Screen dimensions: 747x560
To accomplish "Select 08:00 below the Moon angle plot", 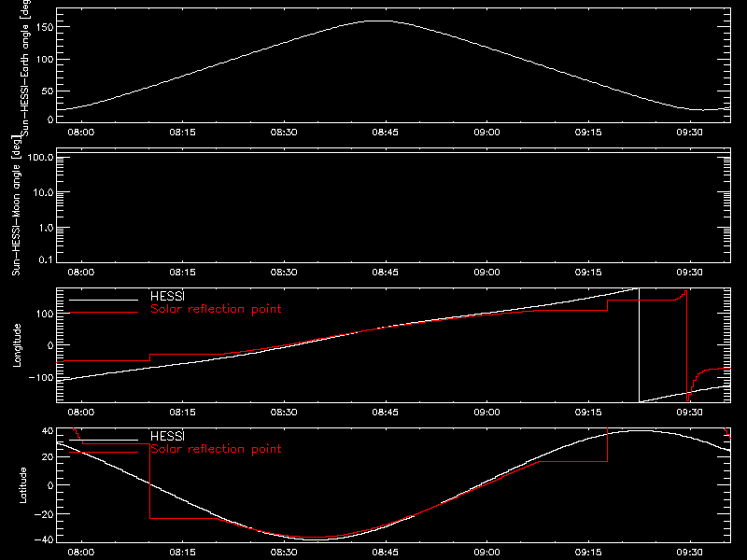I will click(x=81, y=273).
